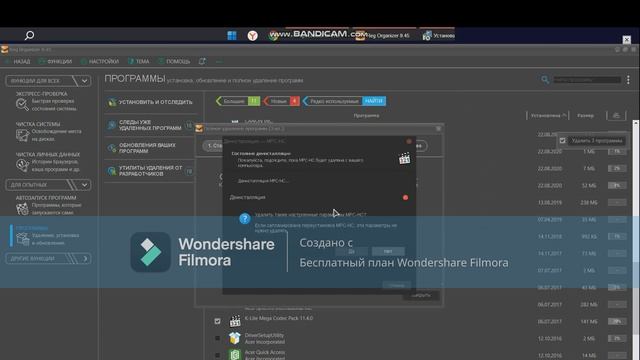Click the scrollbar up arrow of the programs list

pos(636,123)
